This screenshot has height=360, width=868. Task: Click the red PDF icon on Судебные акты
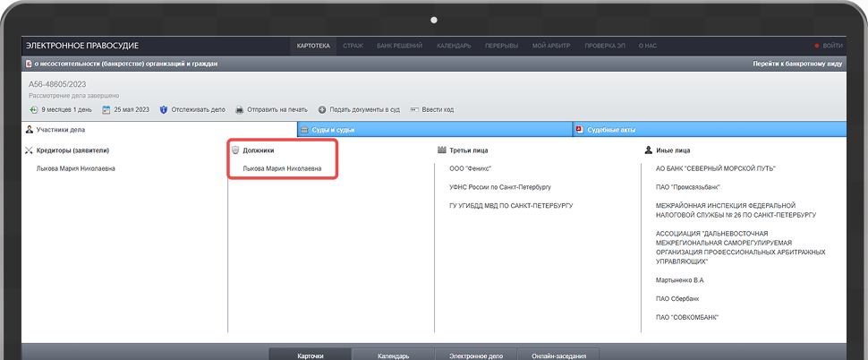579,130
